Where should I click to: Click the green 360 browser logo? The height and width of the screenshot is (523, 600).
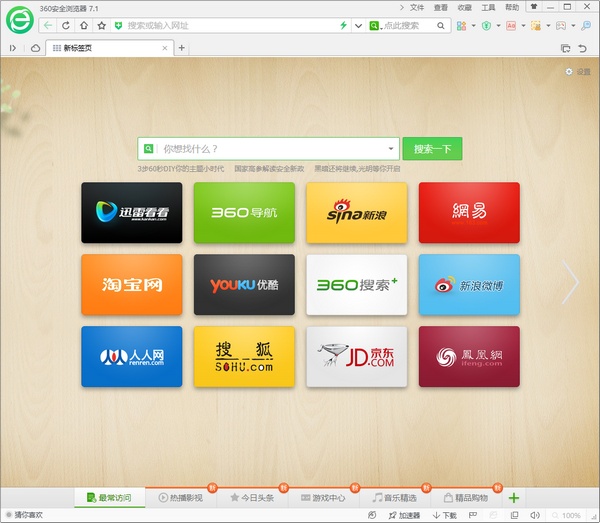[x=20, y=20]
